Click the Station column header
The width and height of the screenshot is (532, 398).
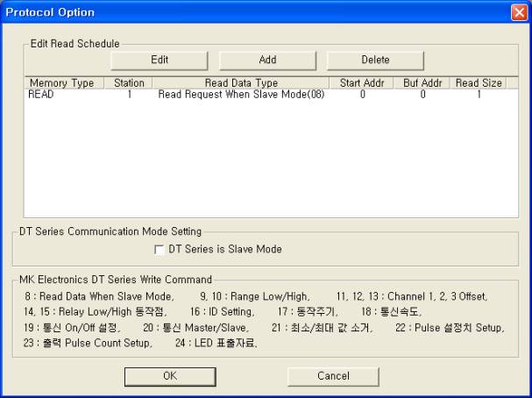tap(129, 83)
